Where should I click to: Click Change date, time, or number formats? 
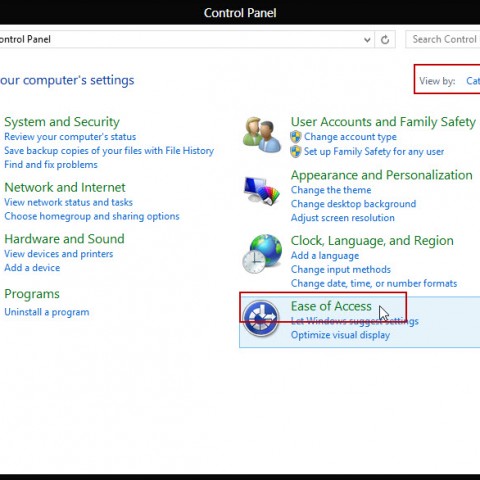[374, 284]
